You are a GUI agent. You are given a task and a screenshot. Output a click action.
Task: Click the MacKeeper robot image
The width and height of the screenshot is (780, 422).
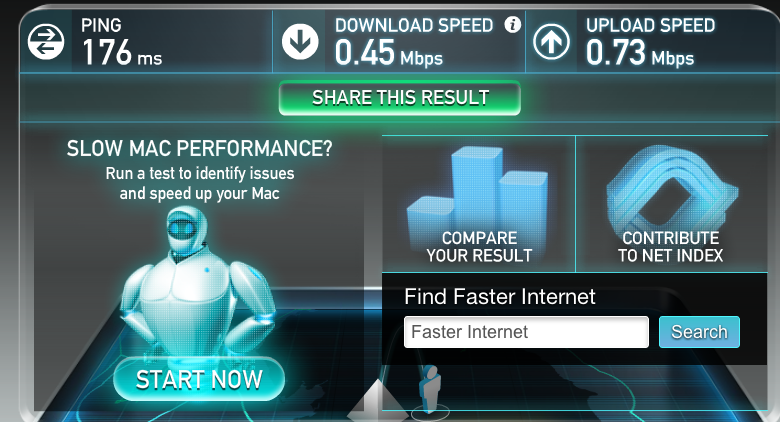pos(198,283)
